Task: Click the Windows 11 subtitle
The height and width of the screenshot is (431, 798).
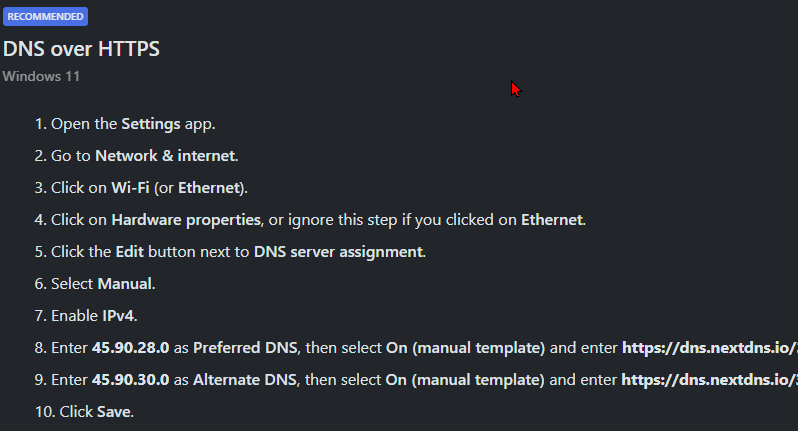Action: pyautogui.click(x=41, y=75)
